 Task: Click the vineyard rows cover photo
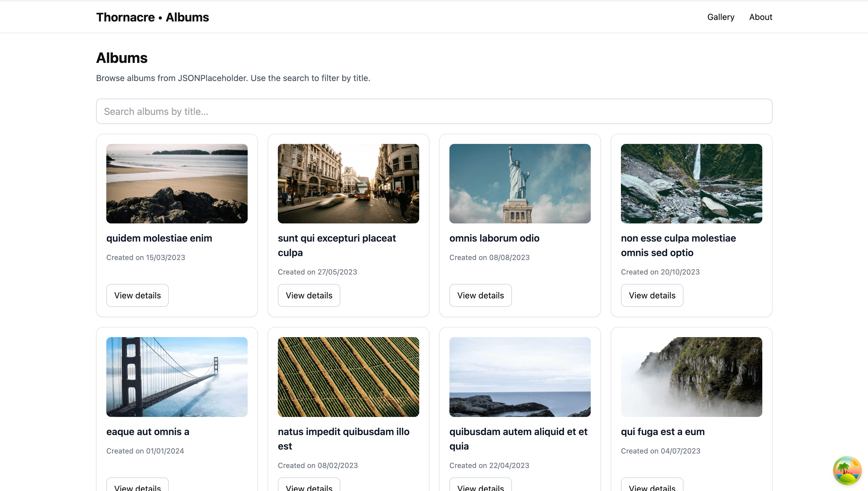pos(348,377)
